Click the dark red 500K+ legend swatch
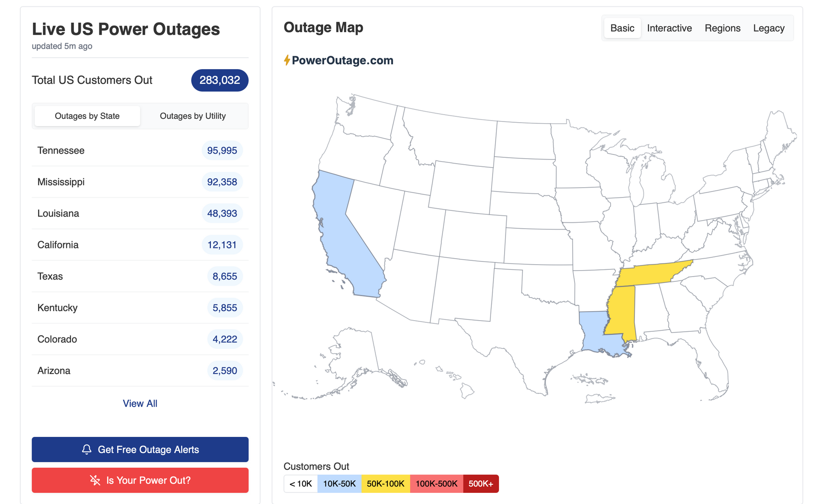Viewport: 821px width, 504px height. pos(481,483)
